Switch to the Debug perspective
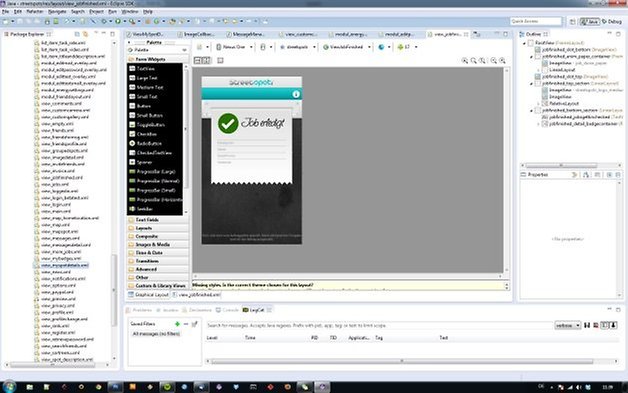The height and width of the screenshot is (393, 628). point(612,22)
